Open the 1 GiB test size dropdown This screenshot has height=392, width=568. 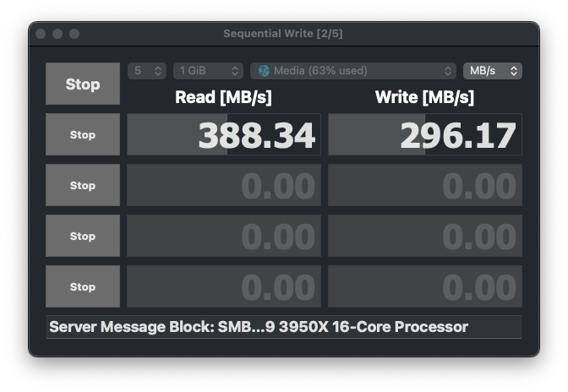[208, 71]
